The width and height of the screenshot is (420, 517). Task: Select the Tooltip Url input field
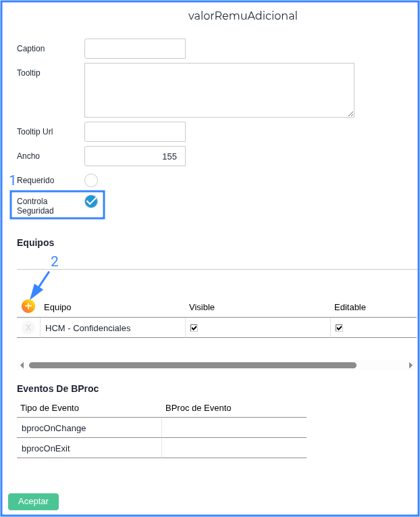tap(135, 132)
